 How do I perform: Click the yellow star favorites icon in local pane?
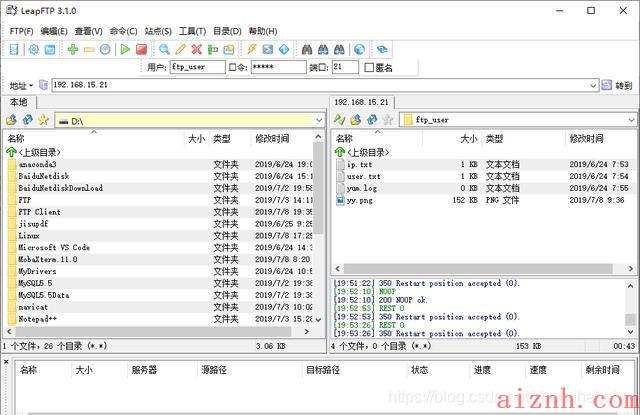[43, 120]
